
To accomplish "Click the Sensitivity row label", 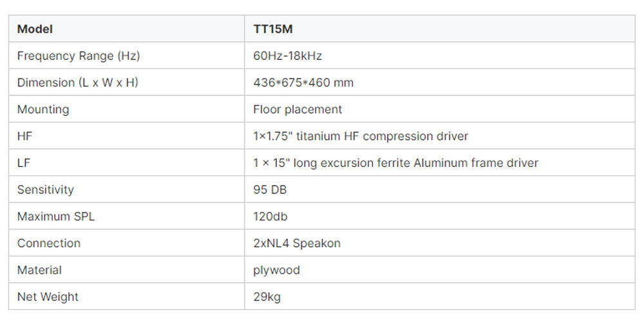I will pos(45,189).
